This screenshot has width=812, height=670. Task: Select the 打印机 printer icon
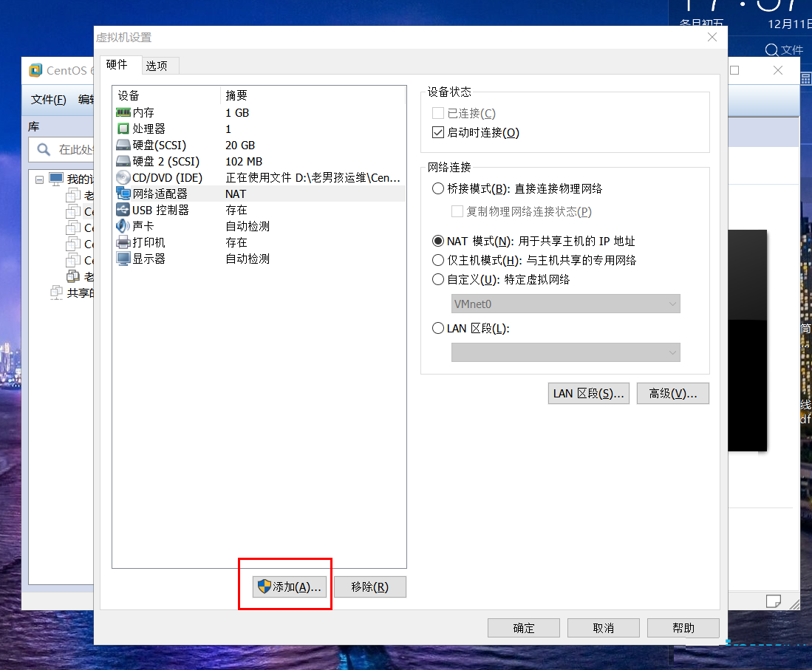123,242
